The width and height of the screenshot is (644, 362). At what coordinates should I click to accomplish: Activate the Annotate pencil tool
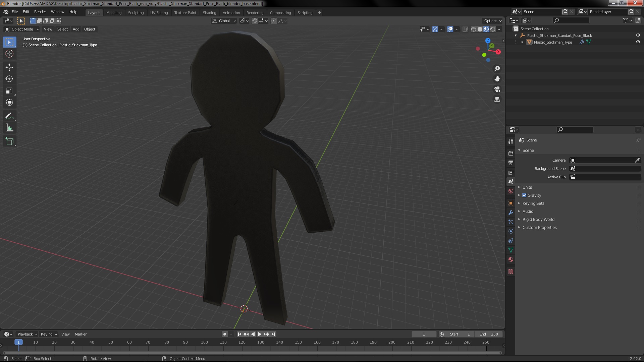coord(9,116)
